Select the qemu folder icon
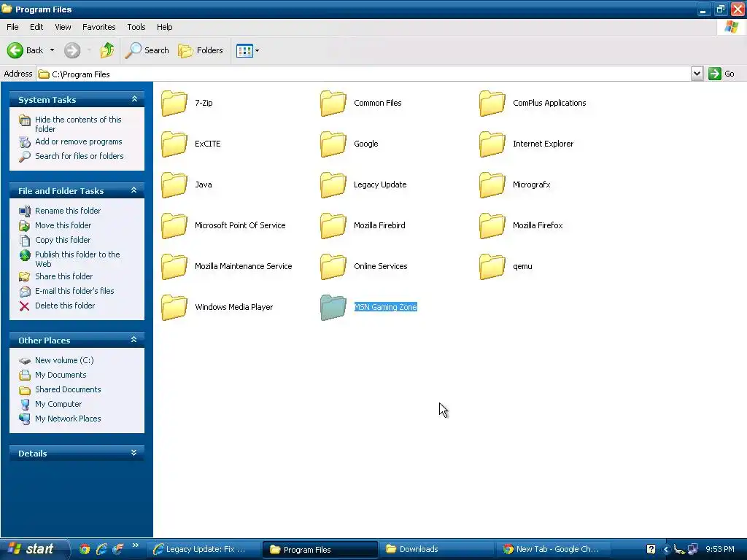Image resolution: width=747 pixels, height=560 pixels. (492, 267)
